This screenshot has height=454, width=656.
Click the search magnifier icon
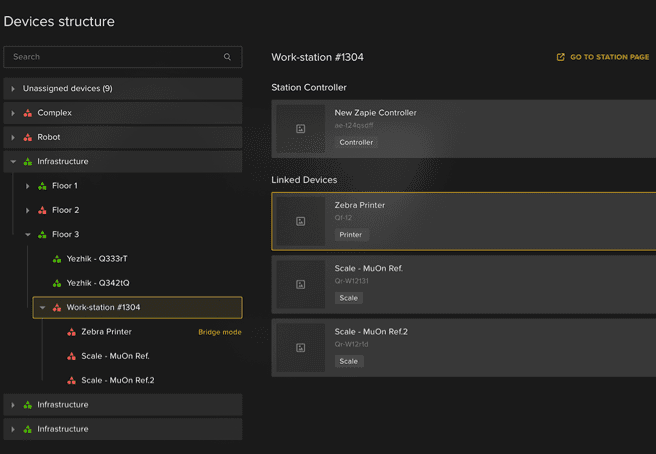227,57
